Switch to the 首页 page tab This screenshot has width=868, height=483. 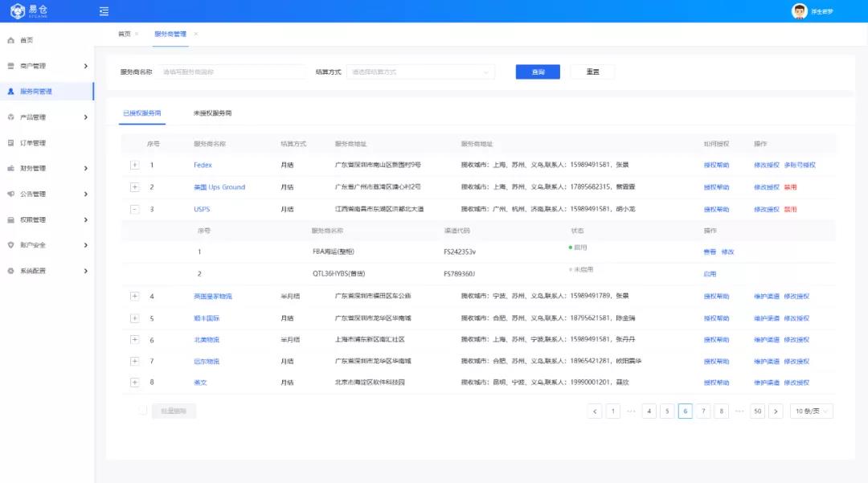pyautogui.click(x=124, y=34)
